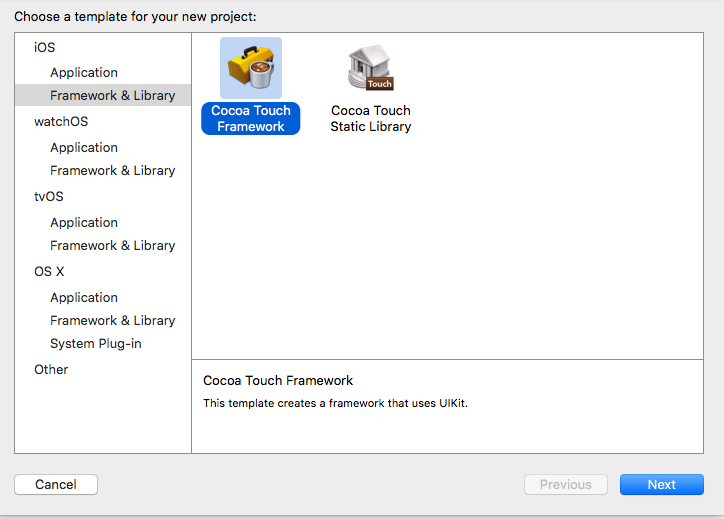Open Application under iOS
The height and width of the screenshot is (519, 724).
84,72
